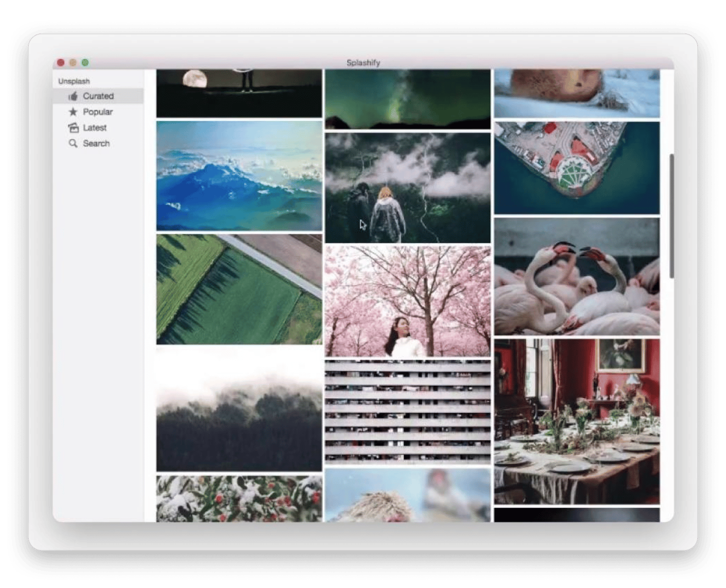Click the green fullscreen window button
Viewport: 726px width, 588px height.
[x=85, y=62]
